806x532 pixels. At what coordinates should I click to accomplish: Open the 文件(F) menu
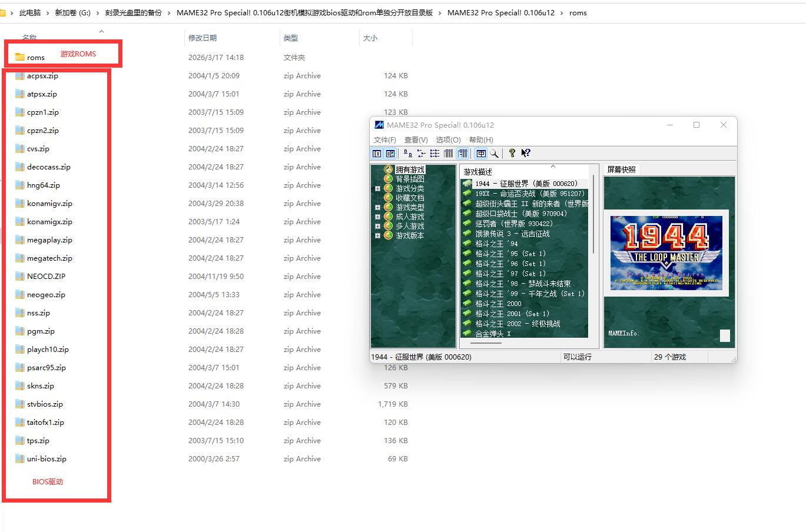pos(384,139)
